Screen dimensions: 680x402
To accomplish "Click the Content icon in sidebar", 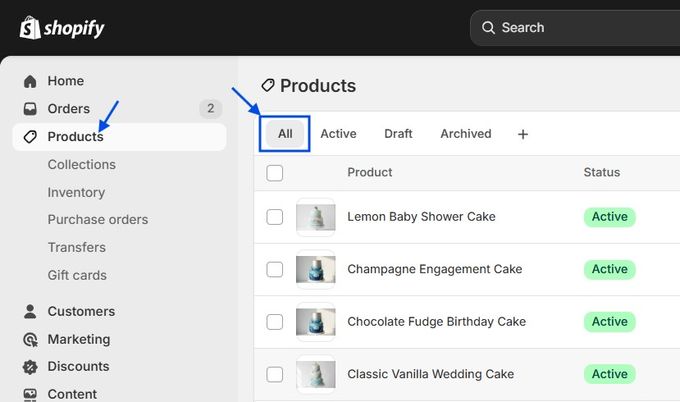I will pyautogui.click(x=30, y=394).
